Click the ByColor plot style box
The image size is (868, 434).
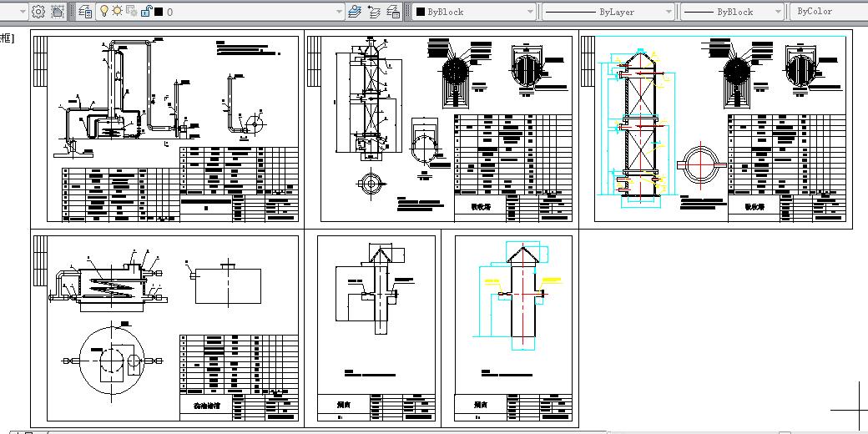[x=829, y=11]
